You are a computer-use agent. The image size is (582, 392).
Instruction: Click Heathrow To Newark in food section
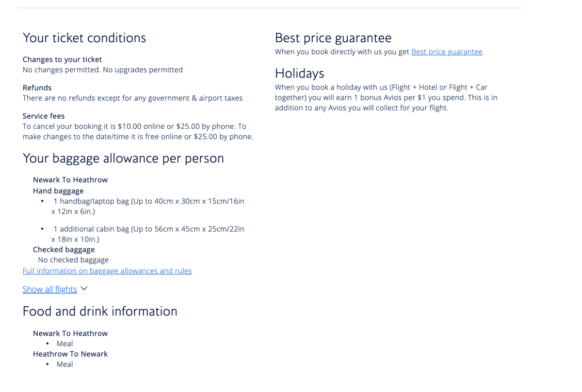(x=70, y=354)
